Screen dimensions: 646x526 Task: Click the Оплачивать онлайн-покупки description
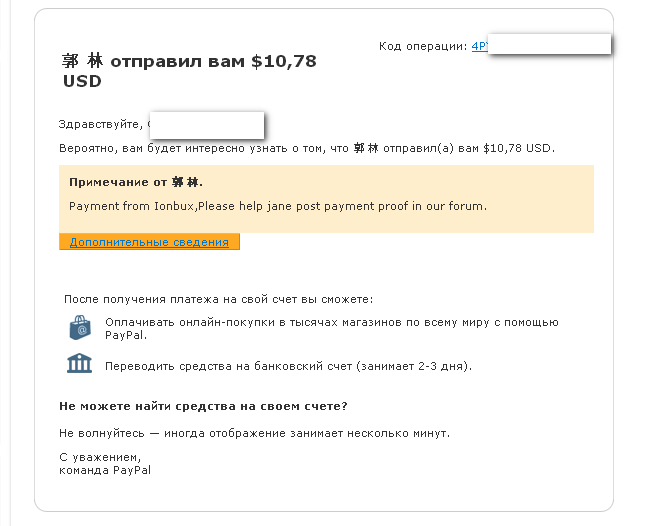tap(332, 329)
